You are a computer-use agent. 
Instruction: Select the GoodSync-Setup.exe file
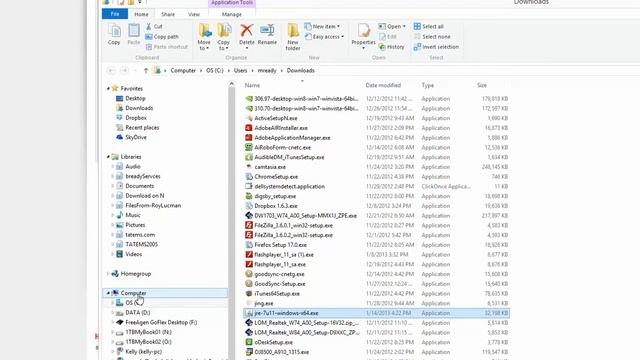(x=280, y=284)
